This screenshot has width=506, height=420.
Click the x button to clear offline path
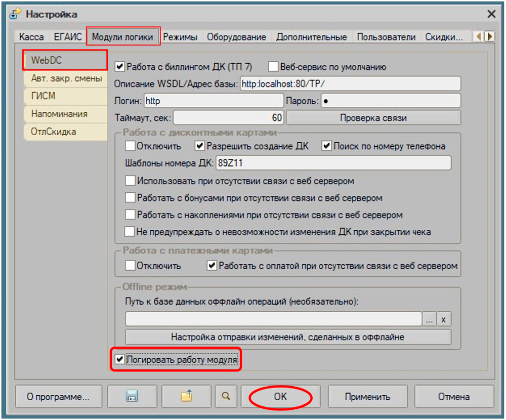443,319
